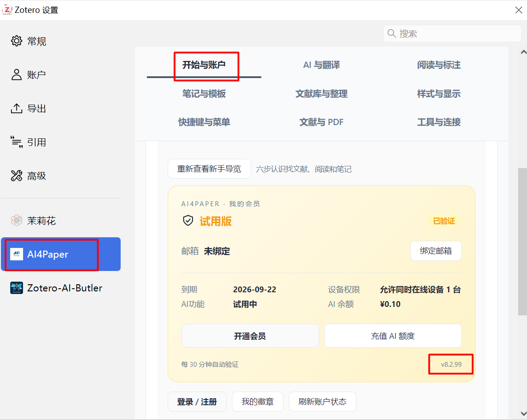Select the AI4Paper plugin pane
This screenshot has height=420, width=527.
tap(60, 255)
